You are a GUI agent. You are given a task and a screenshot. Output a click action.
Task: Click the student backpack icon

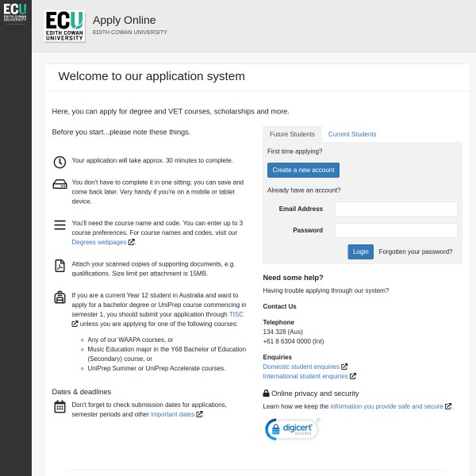click(59, 297)
